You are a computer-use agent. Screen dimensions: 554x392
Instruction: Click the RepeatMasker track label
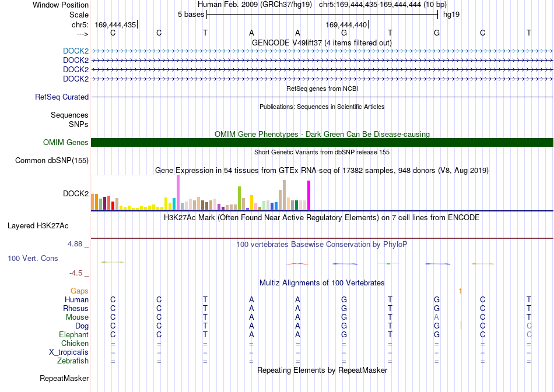(x=64, y=378)
